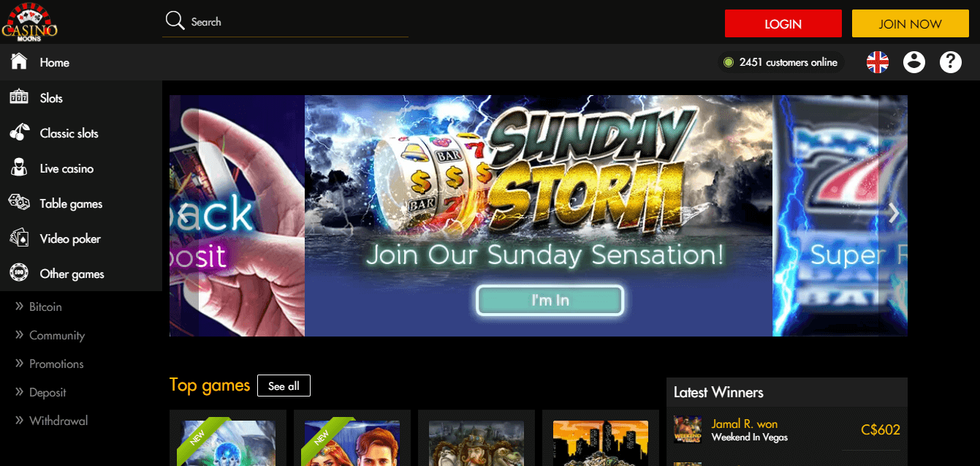Click the red LOGIN button
Viewport: 980px width, 466px height.
click(783, 23)
